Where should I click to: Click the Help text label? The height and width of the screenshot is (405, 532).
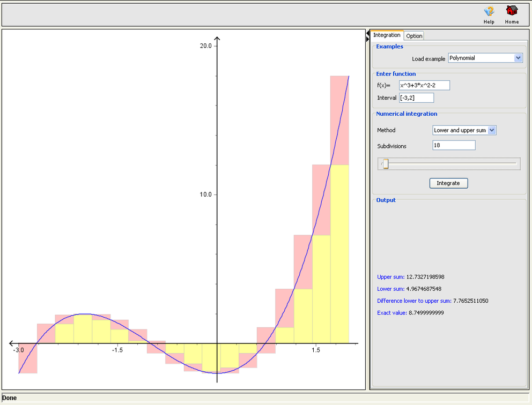[489, 22]
